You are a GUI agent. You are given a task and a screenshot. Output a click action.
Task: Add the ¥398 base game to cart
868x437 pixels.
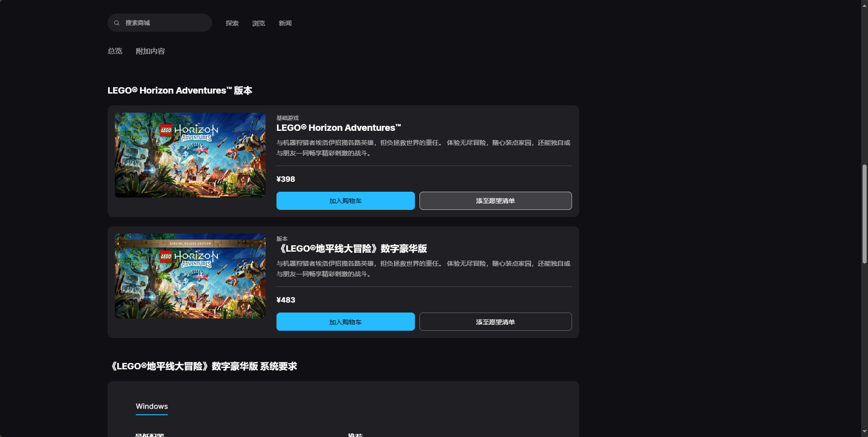pos(345,201)
